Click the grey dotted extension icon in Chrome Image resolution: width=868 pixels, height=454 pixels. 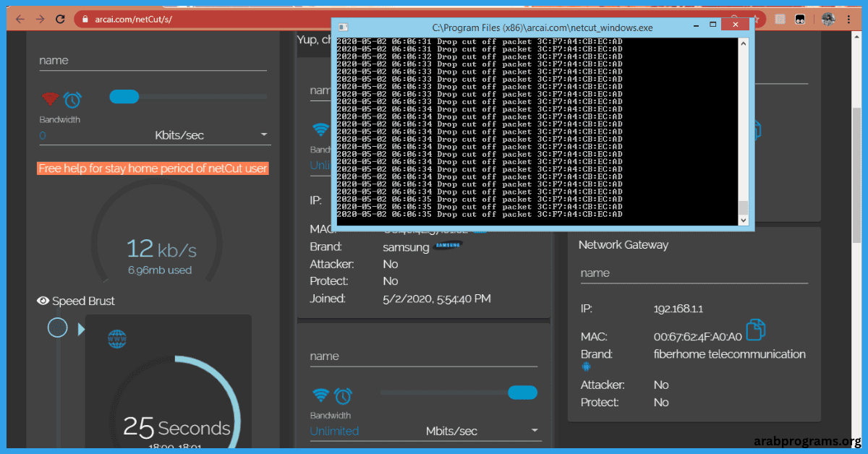780,20
